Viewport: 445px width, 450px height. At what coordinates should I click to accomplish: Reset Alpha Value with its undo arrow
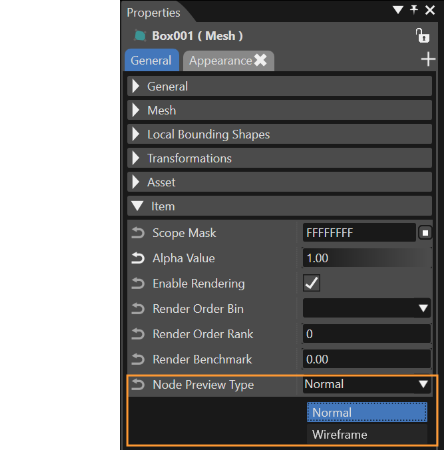138,258
